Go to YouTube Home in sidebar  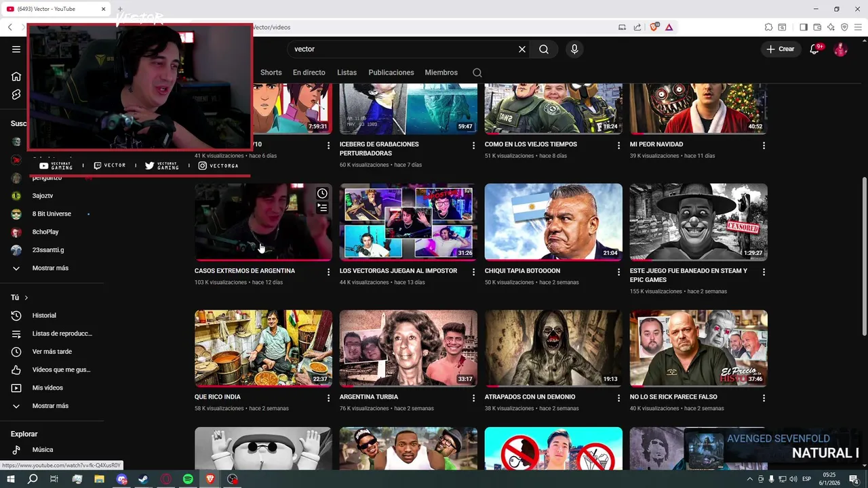point(16,76)
